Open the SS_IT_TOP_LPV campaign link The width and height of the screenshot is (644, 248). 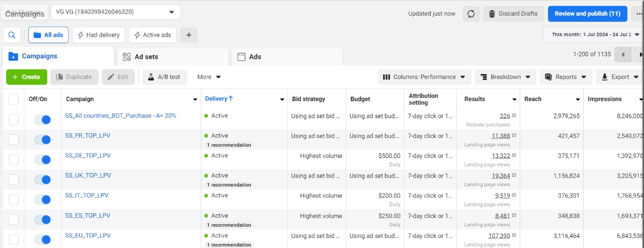[87, 195]
